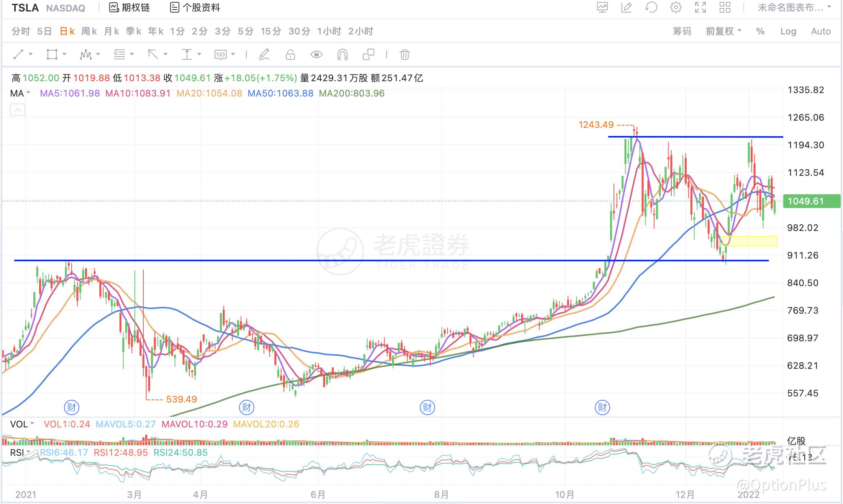
Task: Click the brush pencil drawing icon
Action: coord(264,54)
